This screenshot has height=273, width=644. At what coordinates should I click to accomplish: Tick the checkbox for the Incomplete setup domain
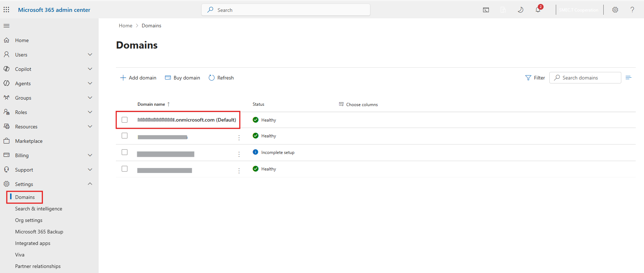(x=125, y=152)
